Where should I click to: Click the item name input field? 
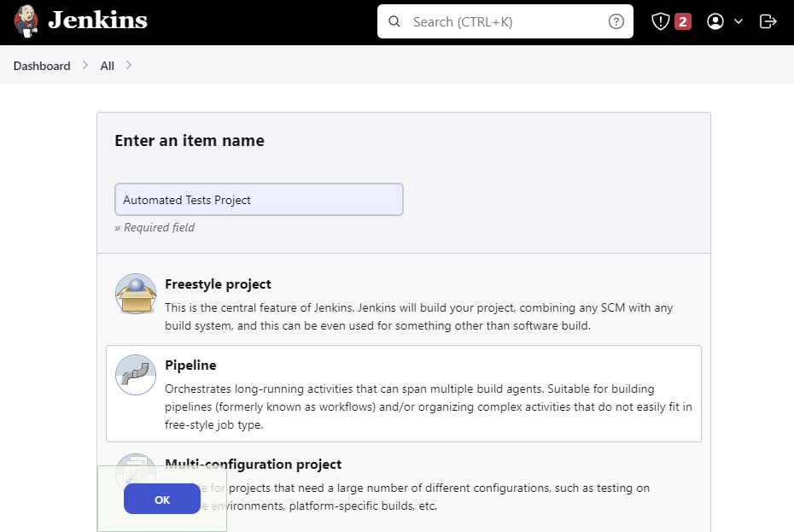pos(259,200)
